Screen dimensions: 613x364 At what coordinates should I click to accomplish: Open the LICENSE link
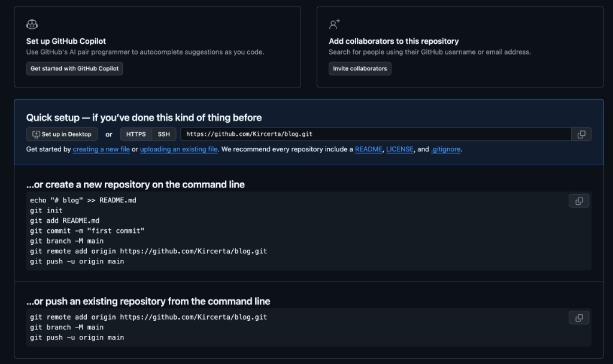(x=399, y=149)
